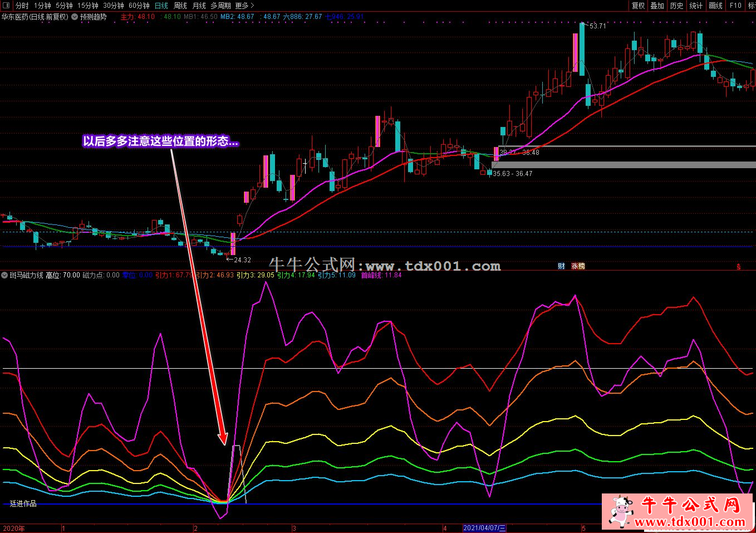Click the 历史 history button

pyautogui.click(x=676, y=6)
